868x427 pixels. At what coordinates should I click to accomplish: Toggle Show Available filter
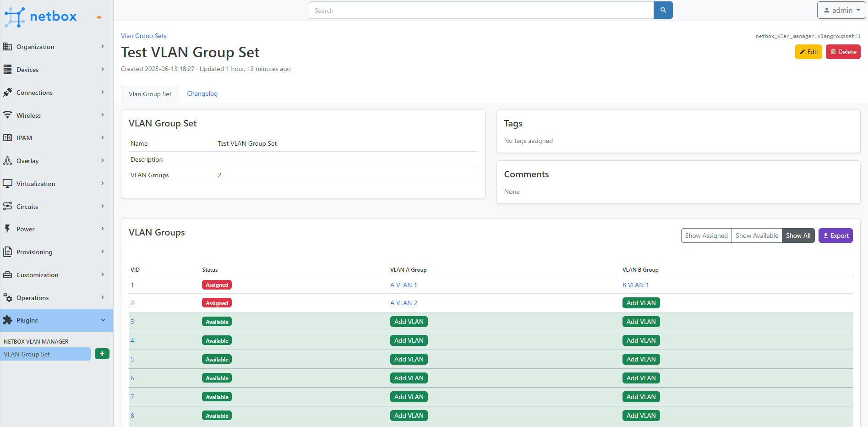(x=757, y=235)
